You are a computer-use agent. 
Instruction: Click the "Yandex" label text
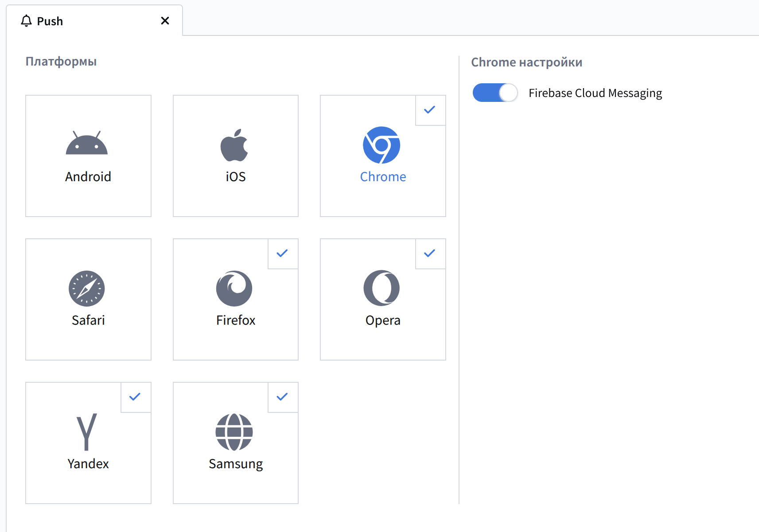pyautogui.click(x=88, y=464)
